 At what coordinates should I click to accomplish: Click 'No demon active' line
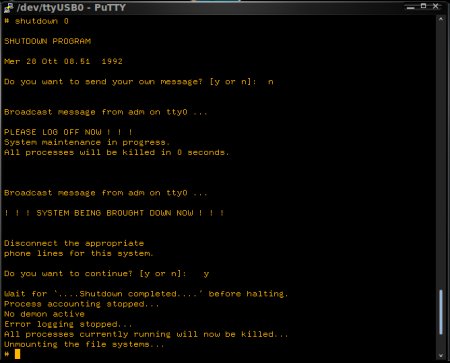coord(44,314)
